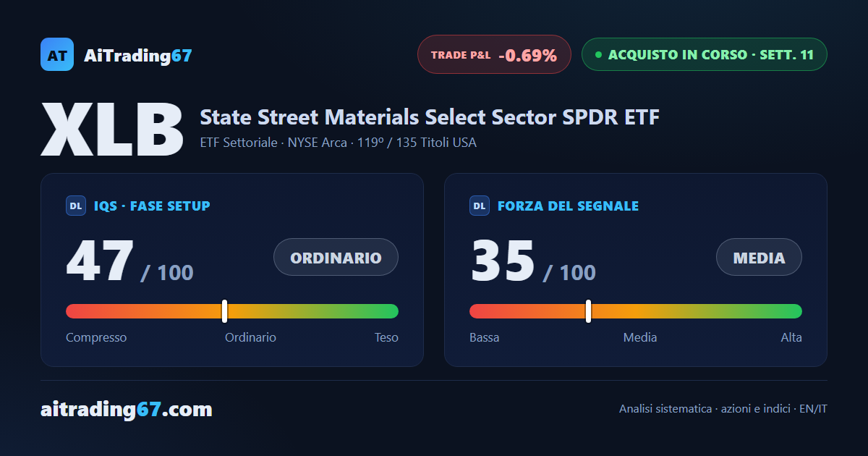Click the DL badge beside Forza del Segnale

480,206
